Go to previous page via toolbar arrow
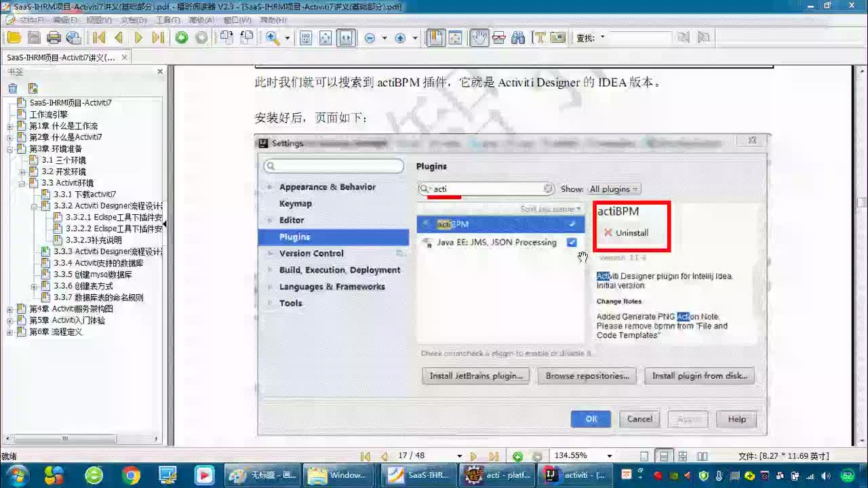This screenshot has height=488, width=868. pyautogui.click(x=119, y=38)
